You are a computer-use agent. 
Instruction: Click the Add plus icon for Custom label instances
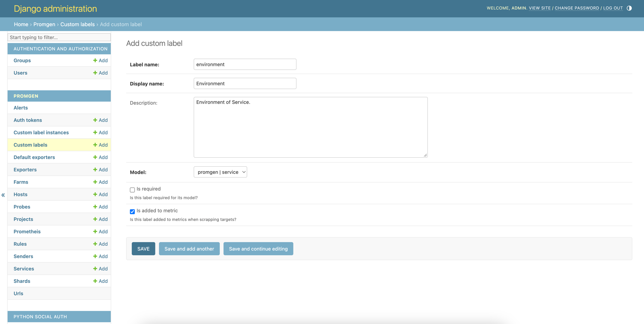[x=95, y=133]
